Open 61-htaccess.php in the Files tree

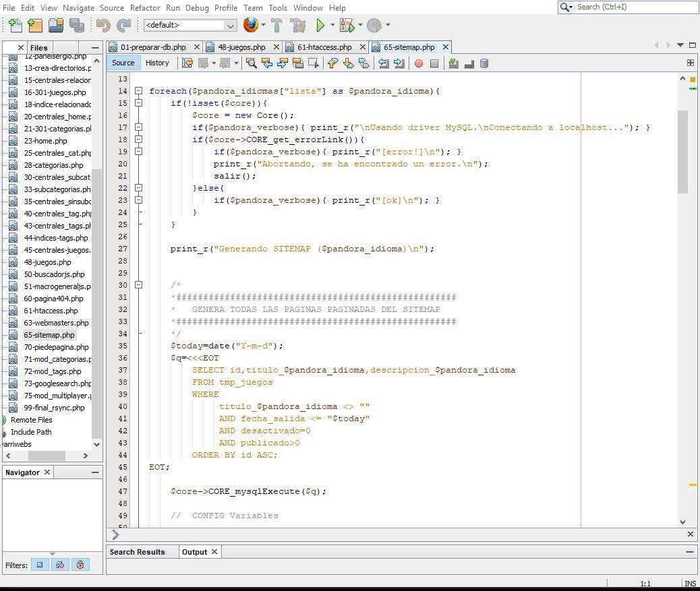click(51, 311)
